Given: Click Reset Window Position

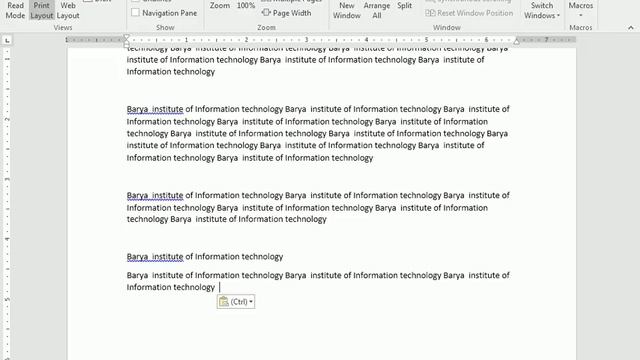Looking at the screenshot, I should (x=469, y=13).
